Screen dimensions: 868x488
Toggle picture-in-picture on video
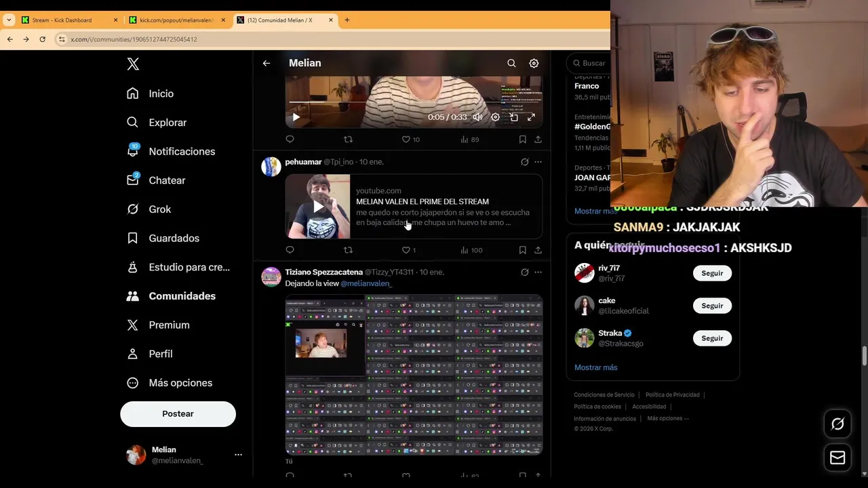click(x=513, y=117)
